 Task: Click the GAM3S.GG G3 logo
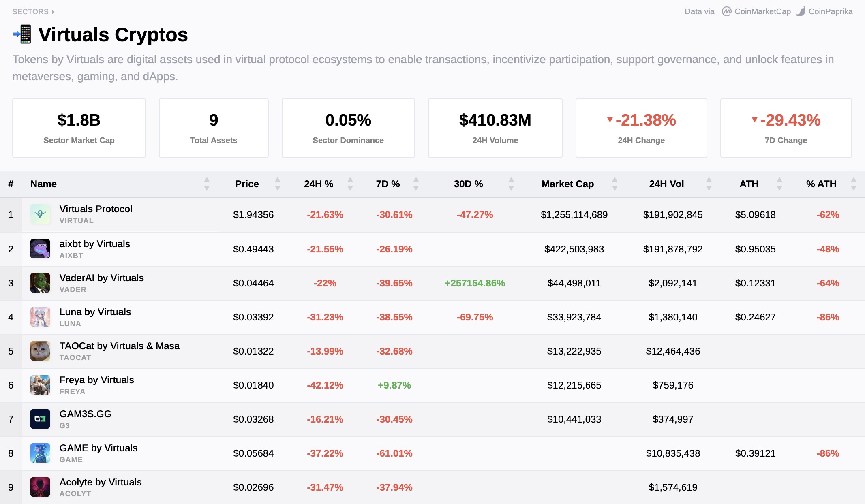coord(40,419)
